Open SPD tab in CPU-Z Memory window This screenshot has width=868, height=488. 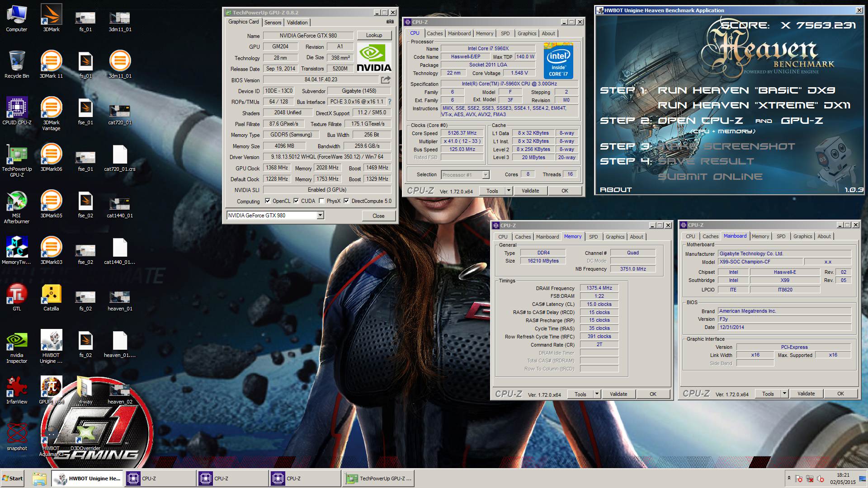593,237
